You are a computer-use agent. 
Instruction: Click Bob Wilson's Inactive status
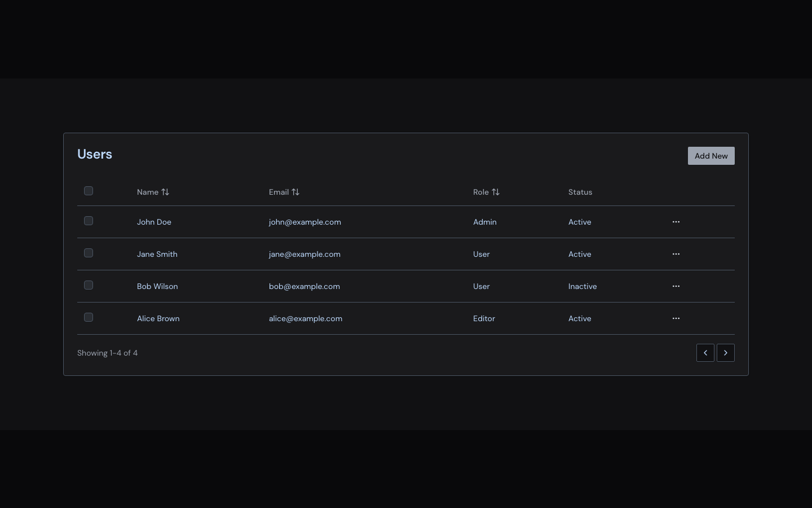tap(582, 286)
